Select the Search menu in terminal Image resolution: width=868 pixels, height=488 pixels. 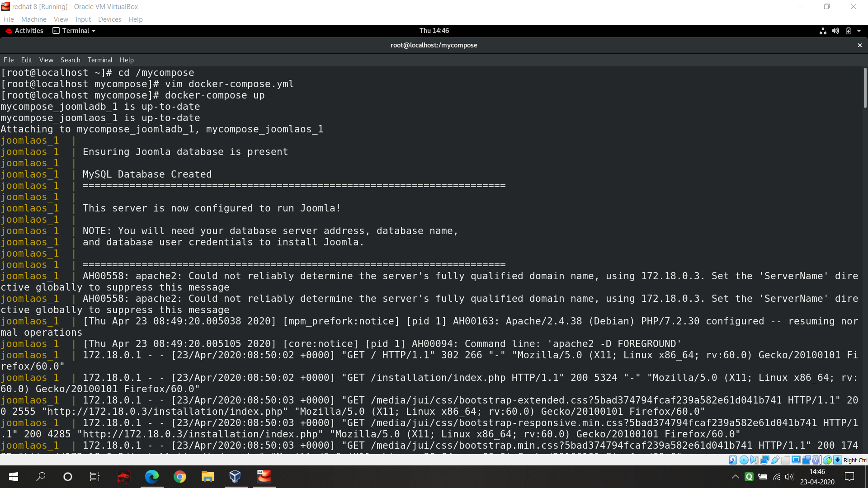point(70,60)
